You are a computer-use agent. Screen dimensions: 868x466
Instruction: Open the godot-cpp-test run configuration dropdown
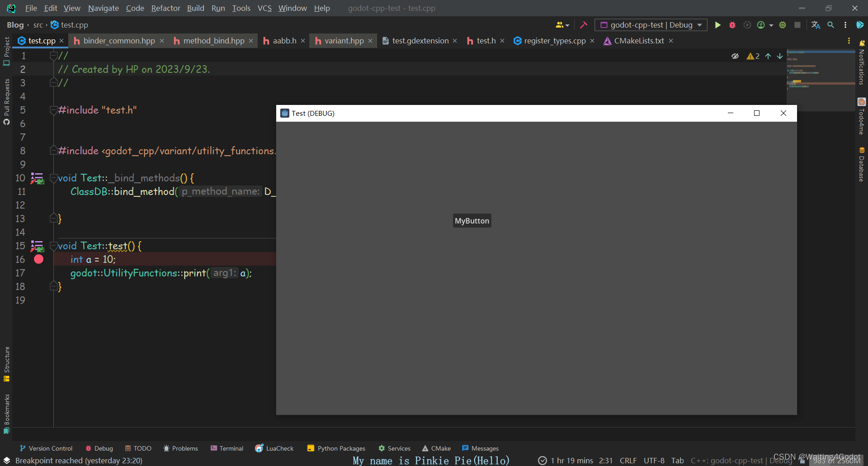pyautogui.click(x=650, y=25)
